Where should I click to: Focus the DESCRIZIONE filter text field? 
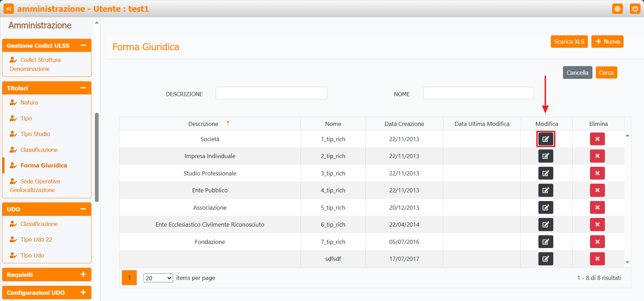[x=271, y=93]
